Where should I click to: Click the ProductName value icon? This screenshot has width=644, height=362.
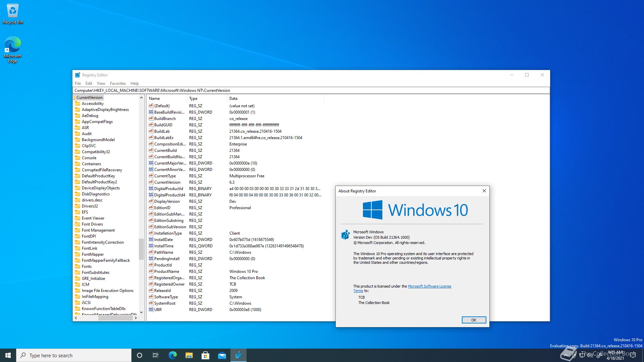click(151, 271)
